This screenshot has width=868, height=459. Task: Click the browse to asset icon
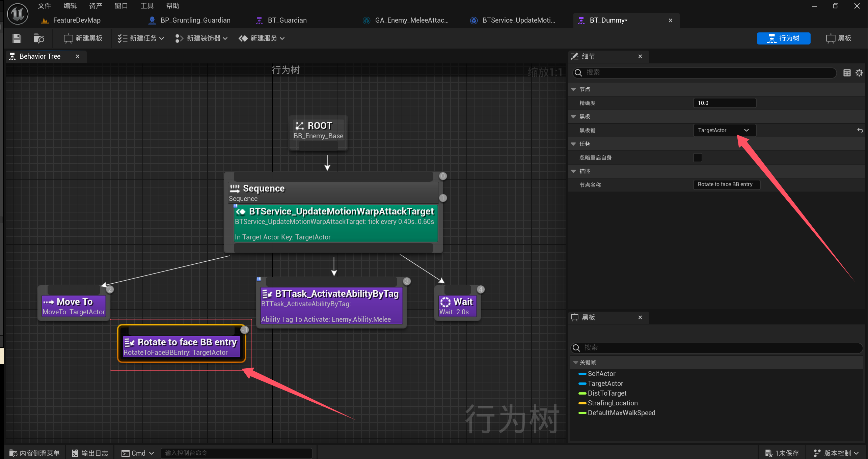pos(39,38)
